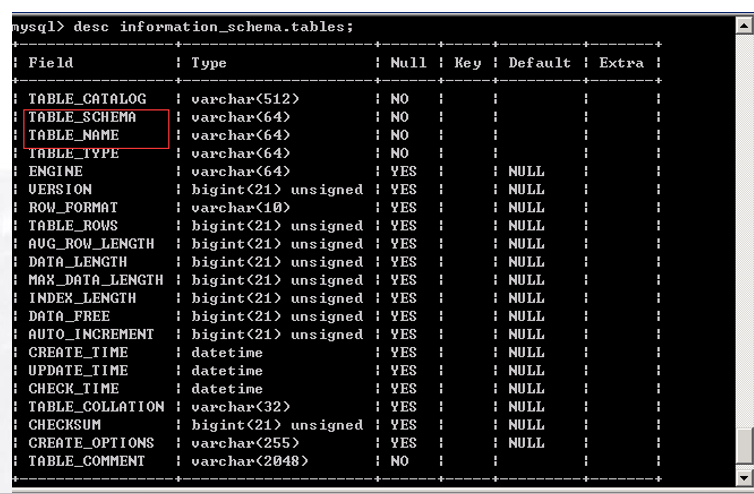Click the varchar(64) type of TABLE_SCHEMA
This screenshot has width=754, height=494.
[241, 117]
